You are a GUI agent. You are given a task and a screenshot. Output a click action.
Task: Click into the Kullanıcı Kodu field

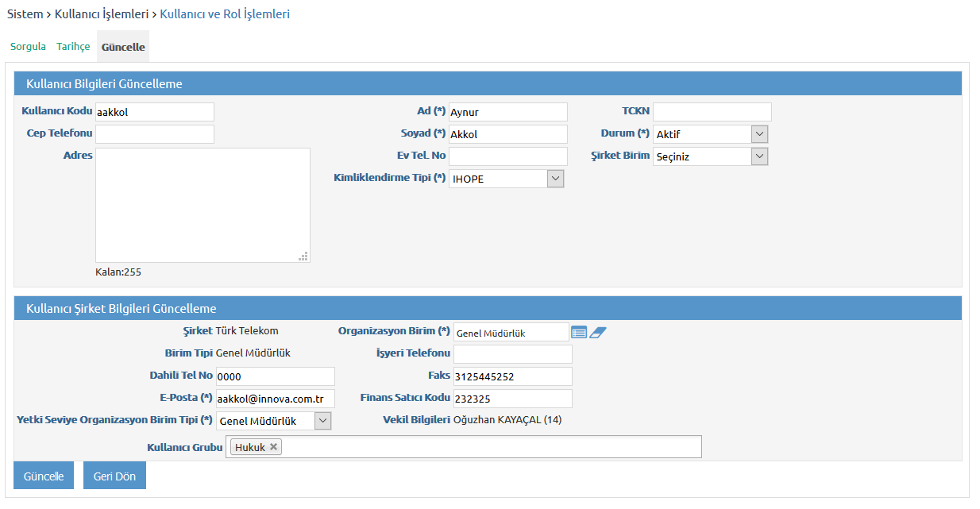tap(155, 112)
